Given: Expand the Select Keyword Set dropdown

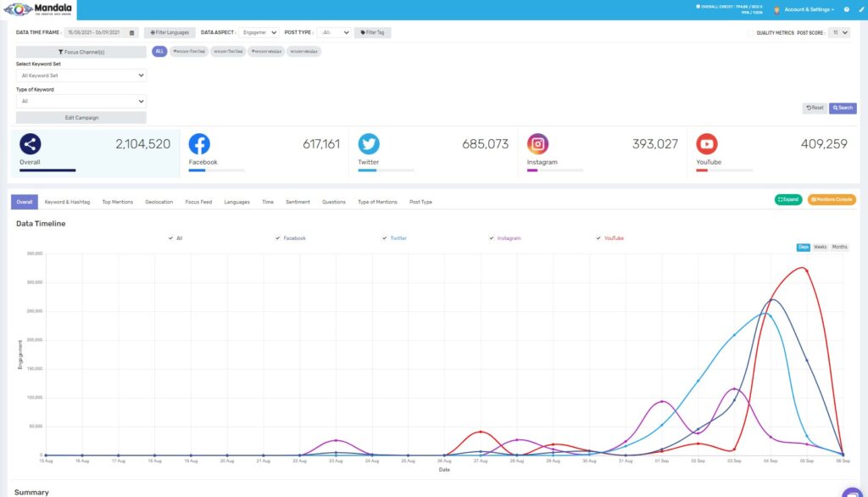Looking at the screenshot, I should click(81, 75).
